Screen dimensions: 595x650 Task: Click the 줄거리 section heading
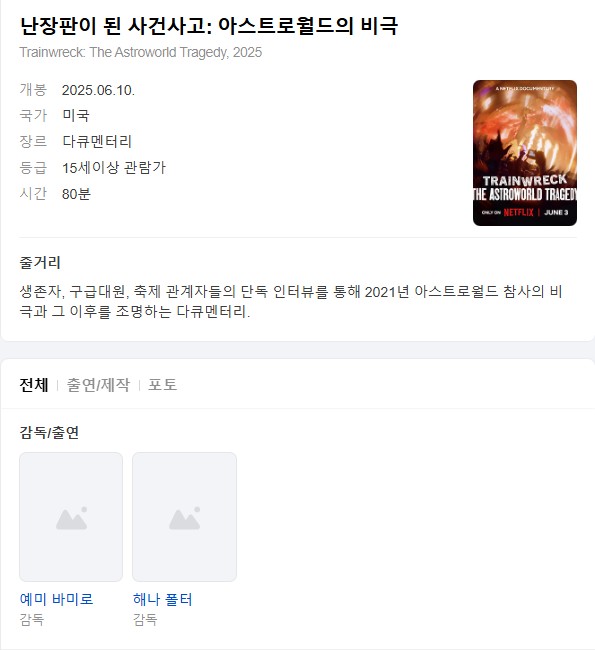pyautogui.click(x=40, y=262)
